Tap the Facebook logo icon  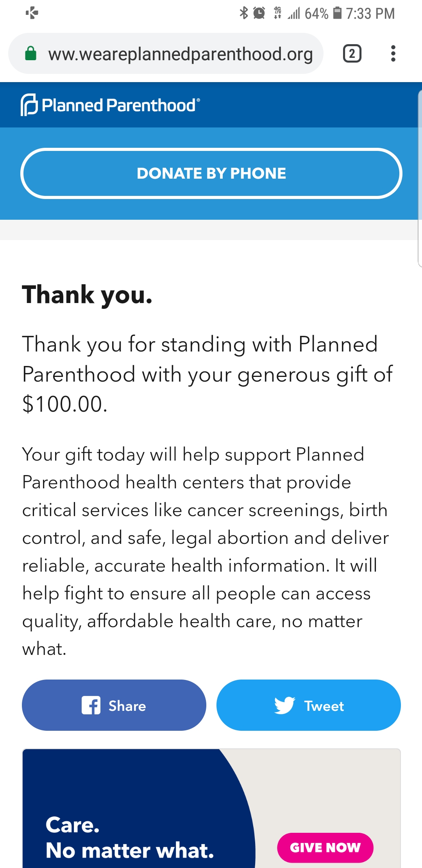(x=91, y=705)
